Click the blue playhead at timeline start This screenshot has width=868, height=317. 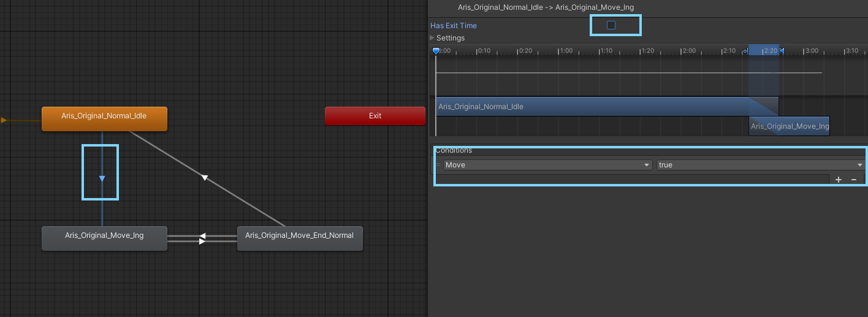[x=436, y=52]
